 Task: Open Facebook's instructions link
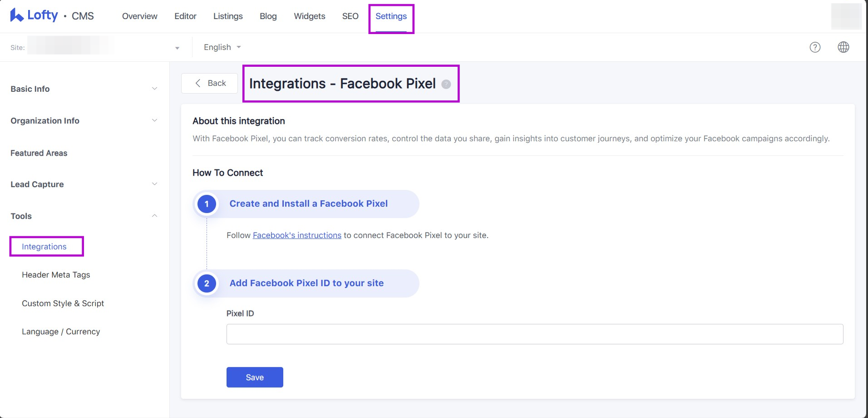[x=297, y=235]
